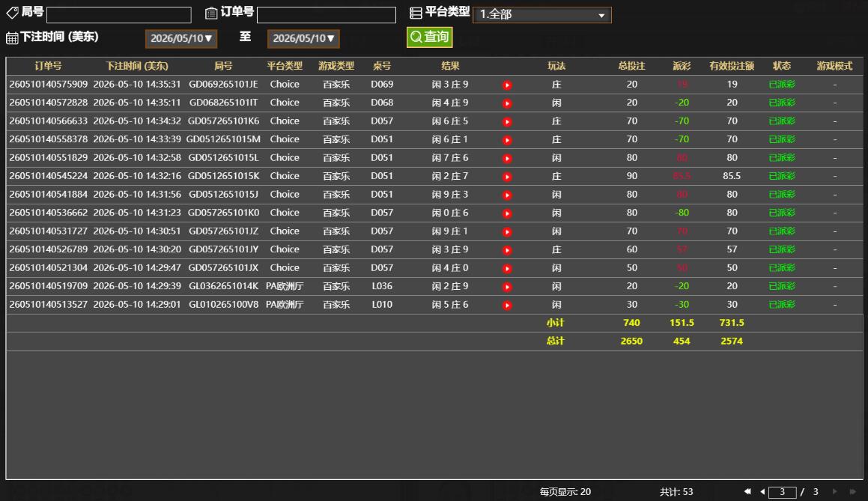Screen dimensions: 868x501
Task: Click bet time 2026-05-10 14:34:32
Action: point(137,121)
